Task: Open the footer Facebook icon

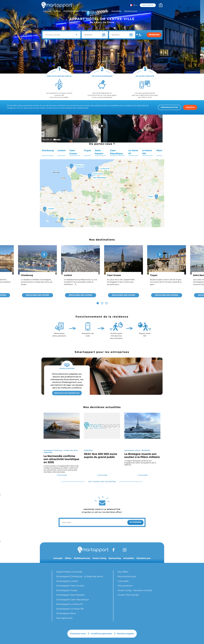Action: coord(113,550)
